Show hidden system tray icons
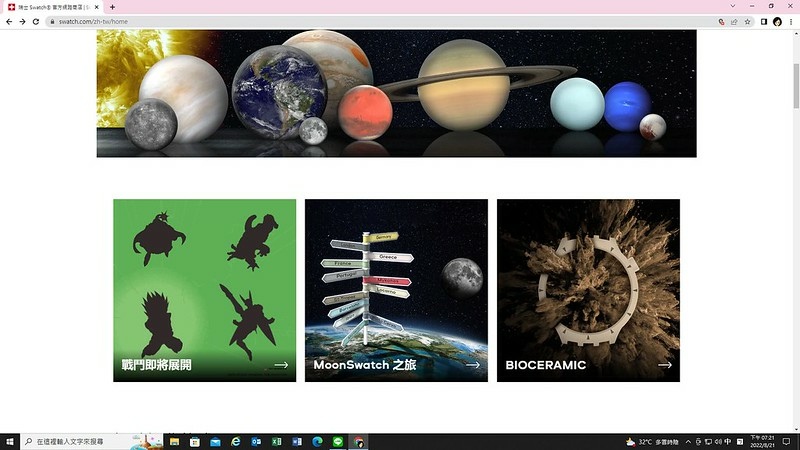 click(x=688, y=442)
